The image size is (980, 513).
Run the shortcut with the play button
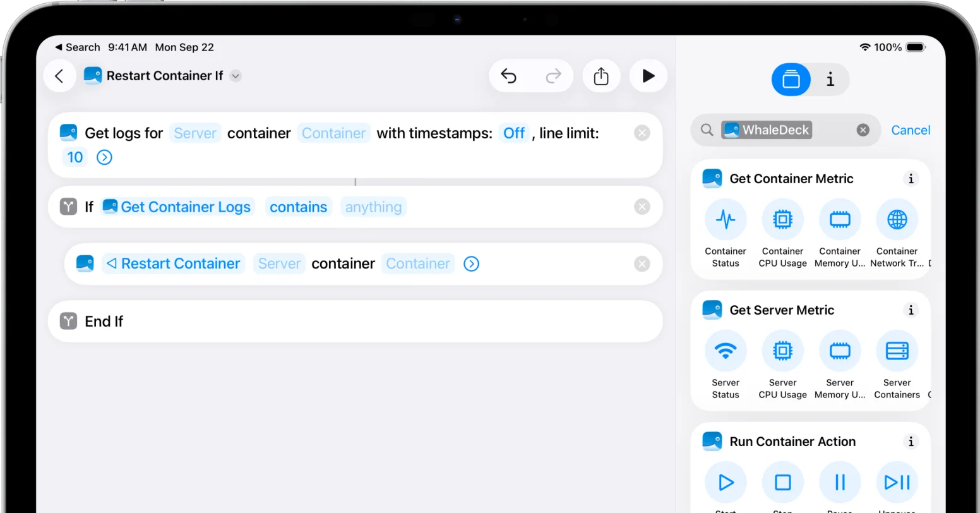[648, 76]
